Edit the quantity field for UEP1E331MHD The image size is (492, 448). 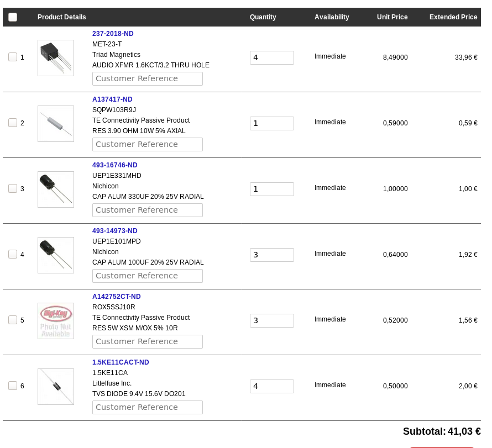[x=272, y=189]
